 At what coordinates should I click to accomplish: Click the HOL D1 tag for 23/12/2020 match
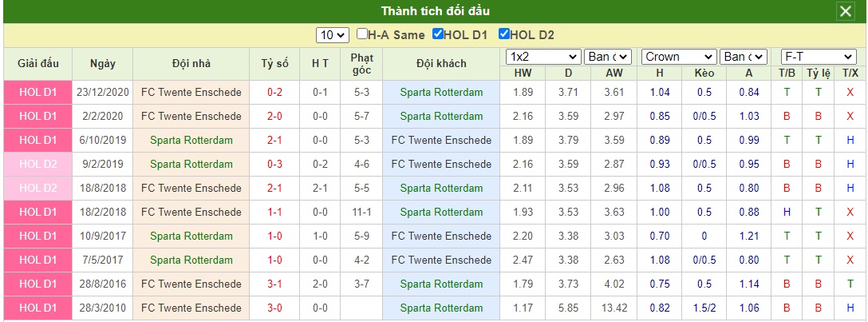[37, 93]
